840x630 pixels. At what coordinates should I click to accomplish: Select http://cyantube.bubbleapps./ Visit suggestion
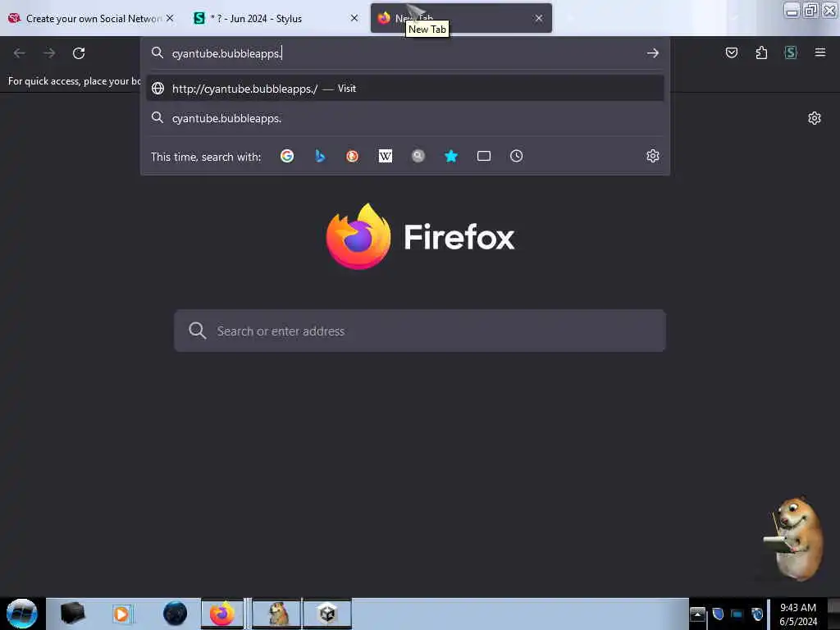405,89
